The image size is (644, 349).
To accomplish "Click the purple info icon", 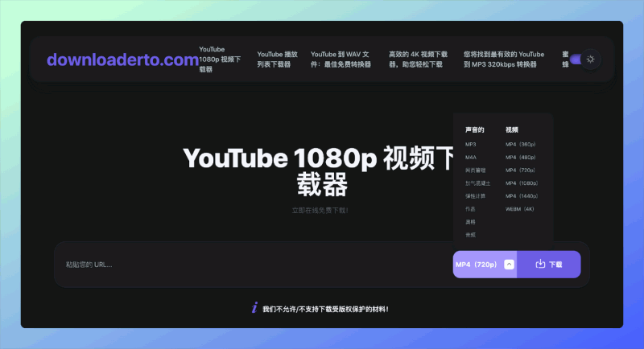I will coord(254,308).
